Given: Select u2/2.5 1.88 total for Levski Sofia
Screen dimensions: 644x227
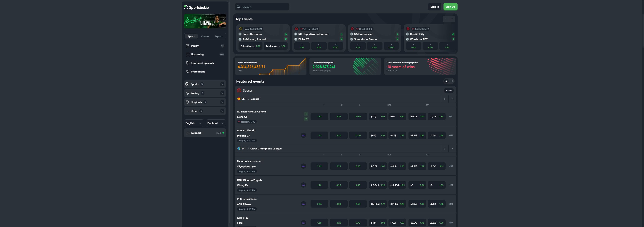Looking at the screenshot, I should coord(437,204).
